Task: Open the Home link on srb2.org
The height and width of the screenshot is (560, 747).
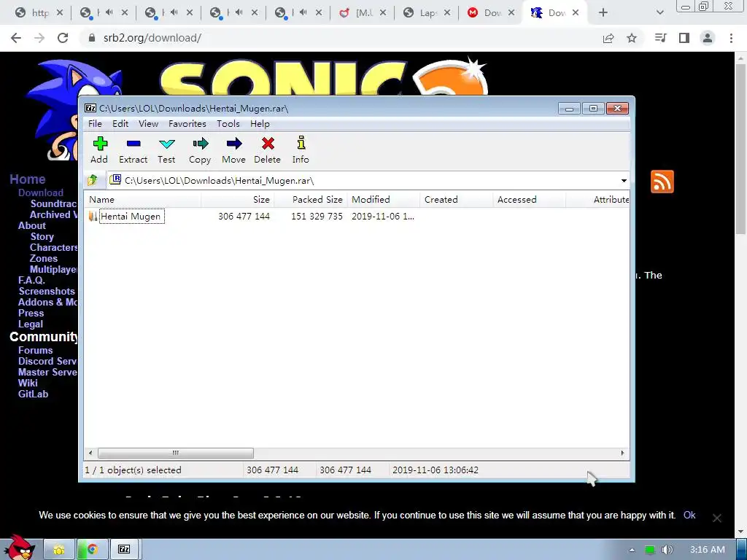Action: tap(28, 179)
